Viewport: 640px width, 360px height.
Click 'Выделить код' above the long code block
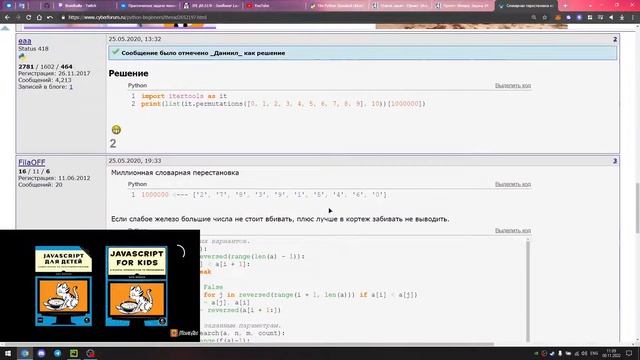(513, 230)
